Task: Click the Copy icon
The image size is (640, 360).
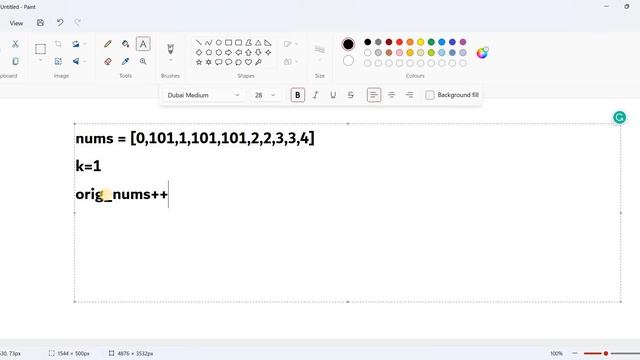Action: 16,61
